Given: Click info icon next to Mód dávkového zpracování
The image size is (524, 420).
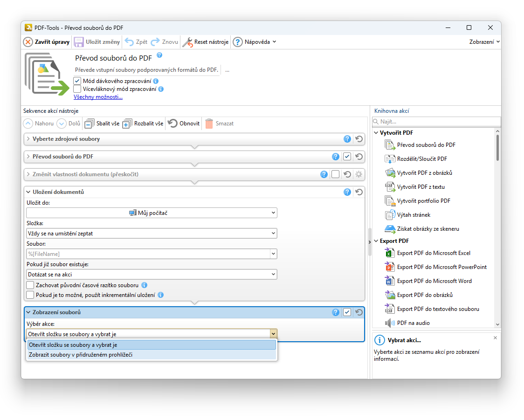Looking at the screenshot, I should (x=156, y=81).
